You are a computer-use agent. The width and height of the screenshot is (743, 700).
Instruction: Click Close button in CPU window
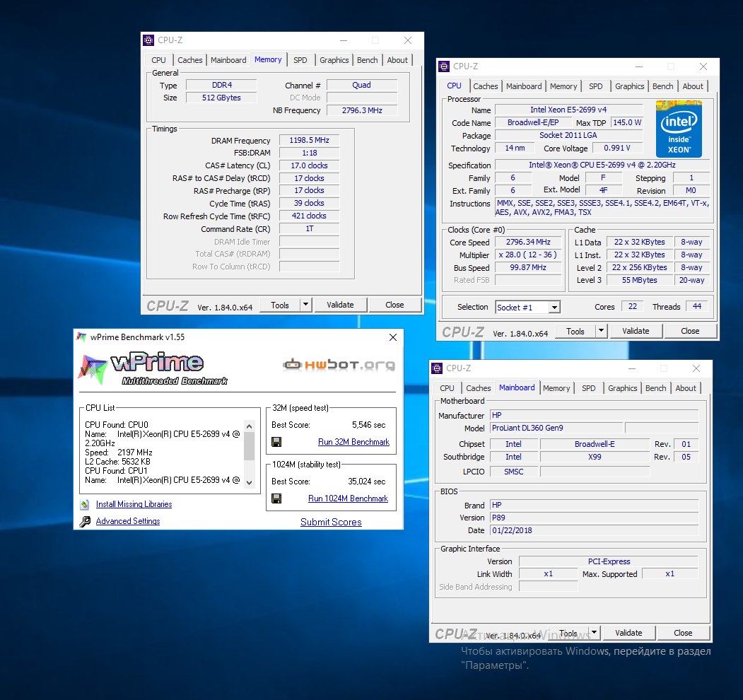coord(690,331)
